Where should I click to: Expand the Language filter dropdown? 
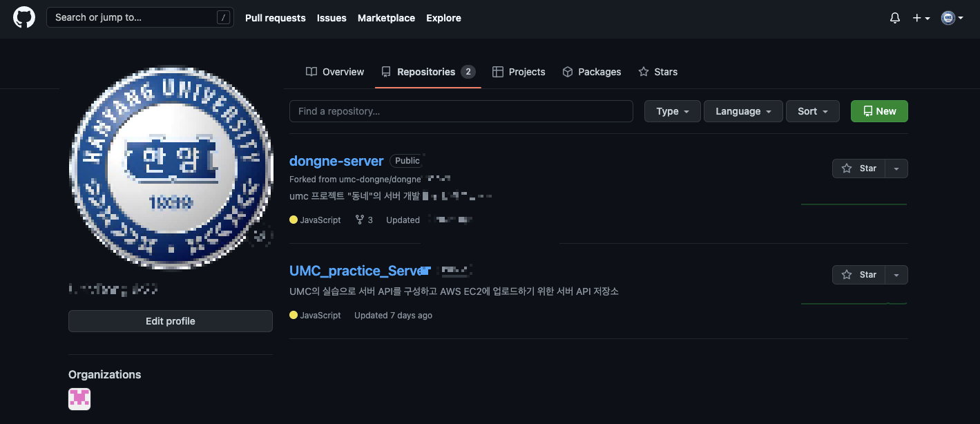[x=743, y=111]
